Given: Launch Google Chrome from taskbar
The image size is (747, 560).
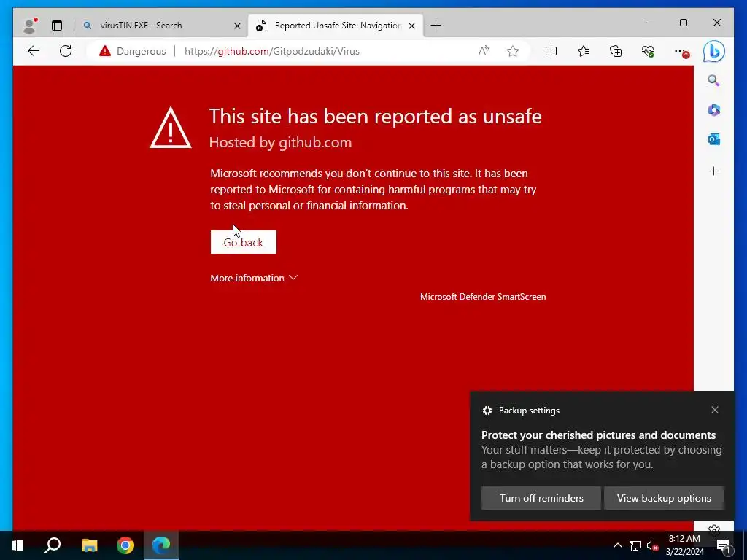Looking at the screenshot, I should [x=125, y=545].
